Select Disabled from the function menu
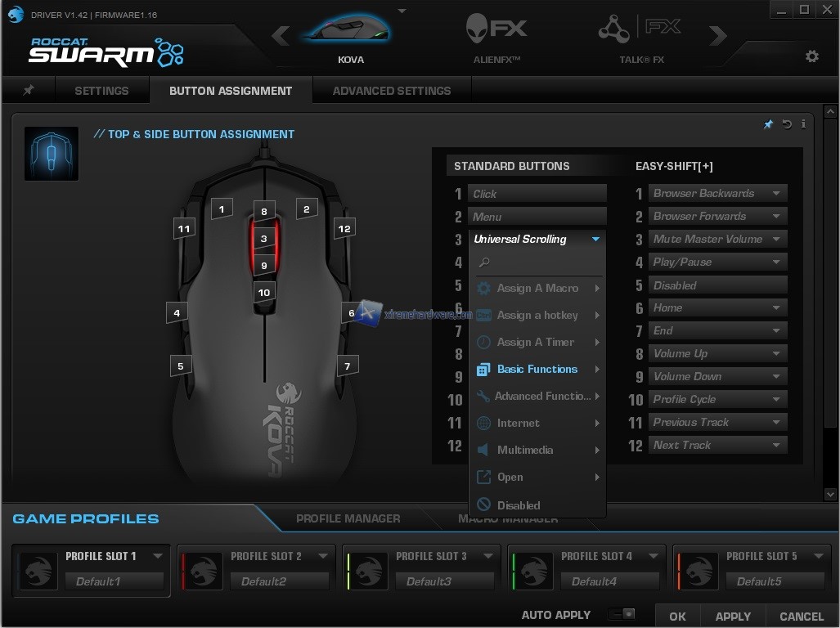This screenshot has width=840, height=628. pos(519,505)
